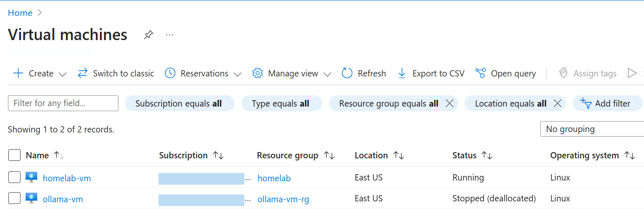Focus the Filter for any field box
This screenshot has width=644, height=216.
[63, 103]
